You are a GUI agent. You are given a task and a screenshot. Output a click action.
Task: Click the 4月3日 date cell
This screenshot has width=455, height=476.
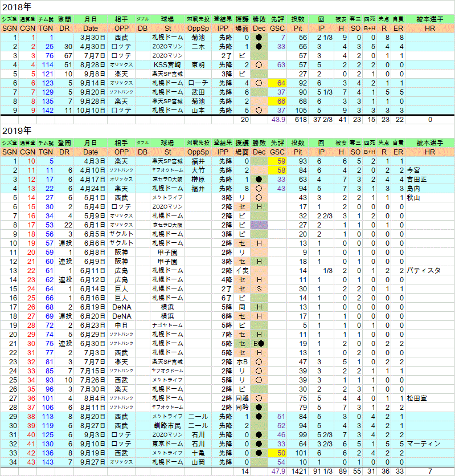pyautogui.click(x=91, y=161)
